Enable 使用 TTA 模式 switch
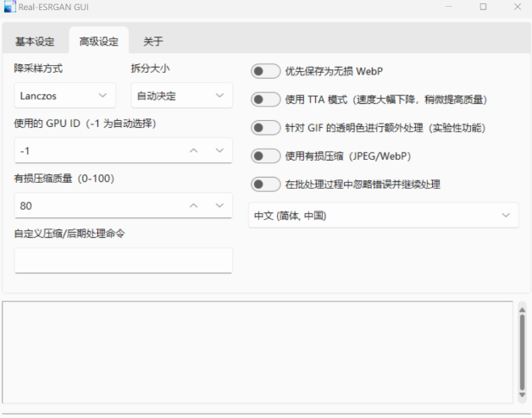The height and width of the screenshot is (418, 532). [x=266, y=100]
